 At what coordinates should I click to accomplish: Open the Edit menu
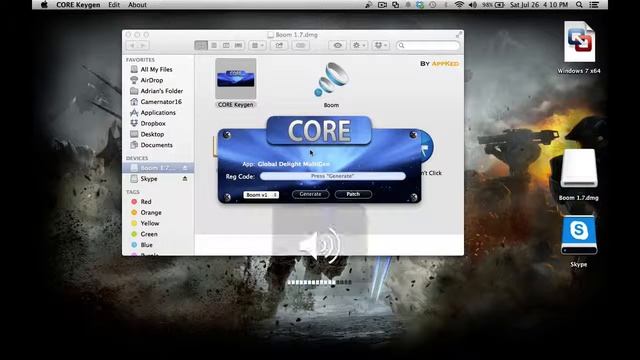[114, 5]
